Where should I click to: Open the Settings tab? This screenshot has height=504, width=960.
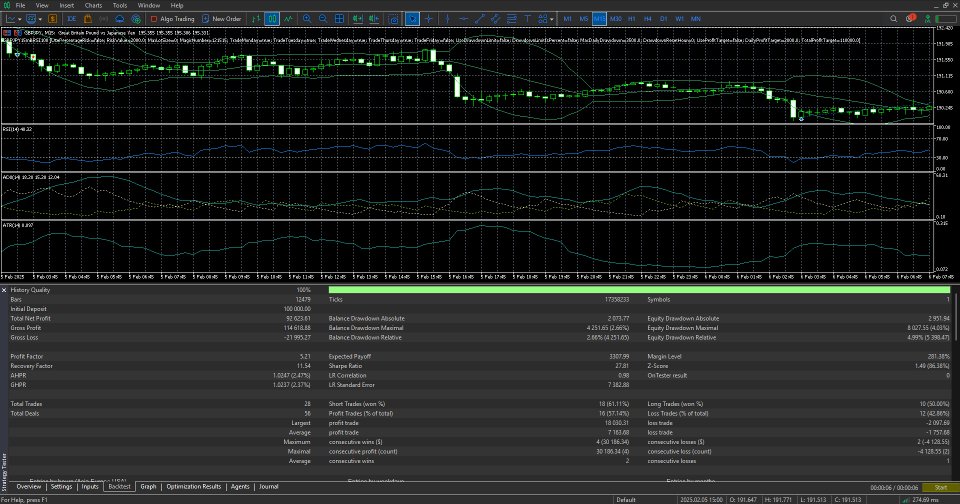(61, 487)
